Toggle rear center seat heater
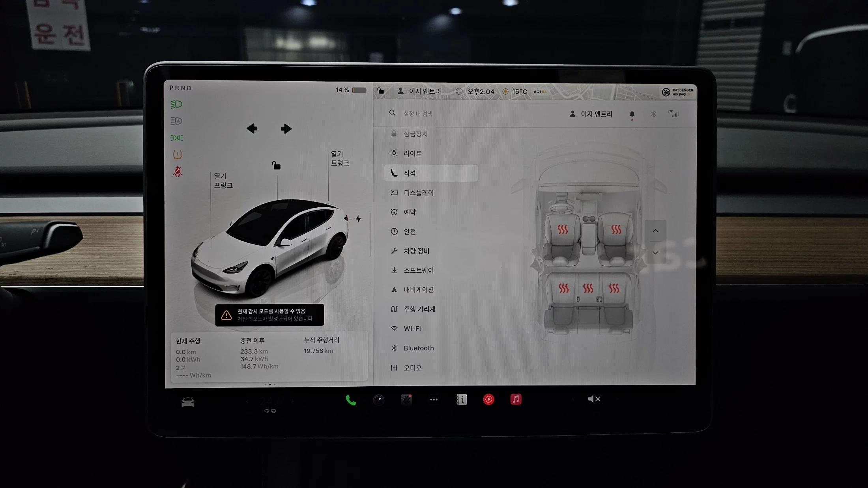The image size is (868, 488). (588, 289)
